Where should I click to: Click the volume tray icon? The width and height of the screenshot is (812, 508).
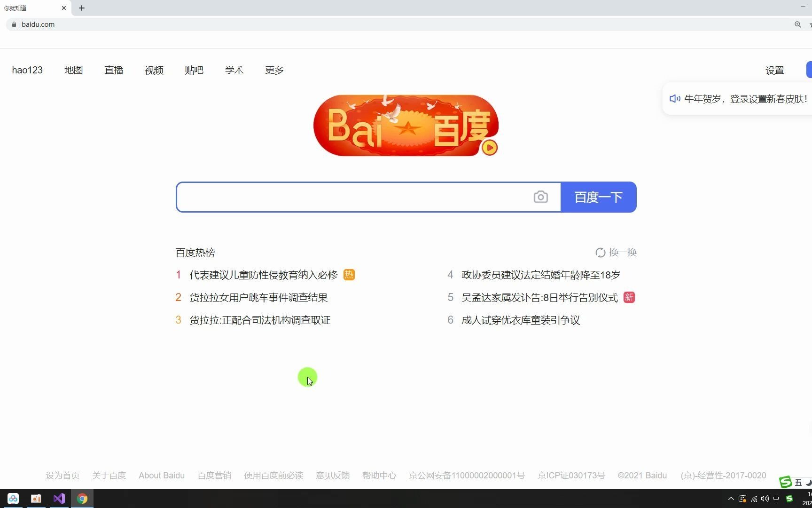tap(765, 499)
